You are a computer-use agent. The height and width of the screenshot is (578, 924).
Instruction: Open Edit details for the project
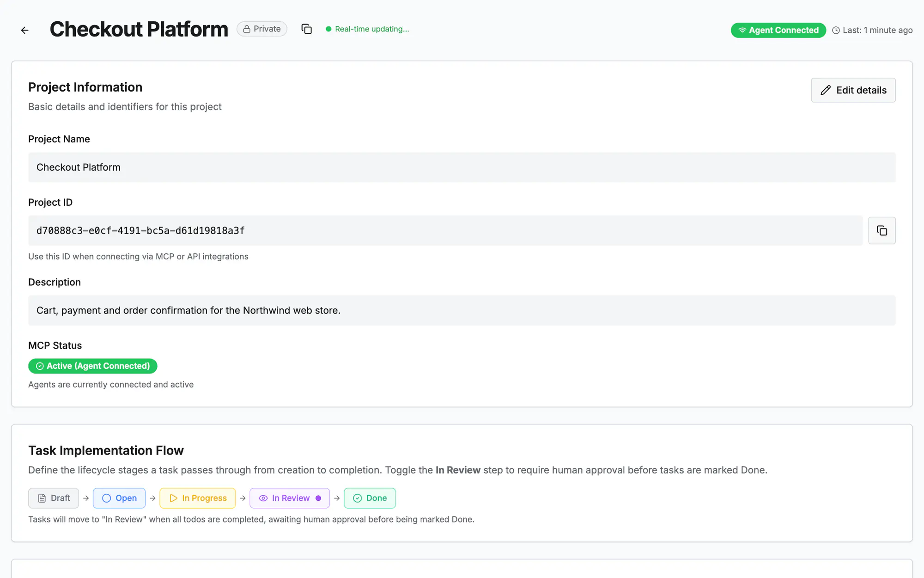tap(853, 90)
